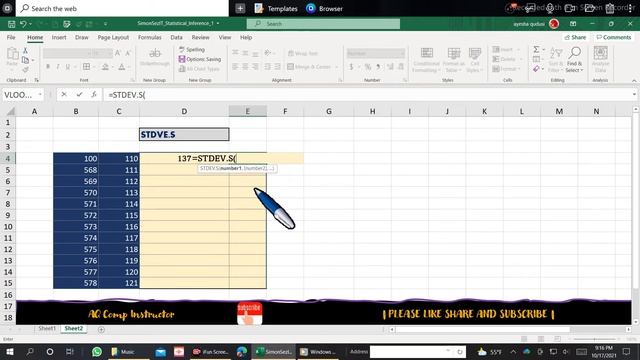The width and height of the screenshot is (640, 360).
Task: Switch to the View ribbon tab
Action: click(224, 37)
